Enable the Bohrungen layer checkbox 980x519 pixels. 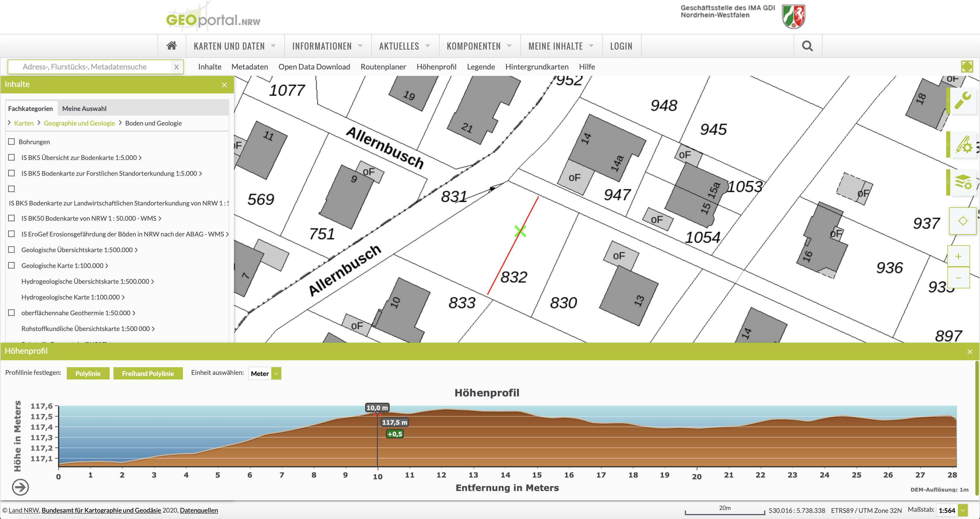(x=11, y=142)
